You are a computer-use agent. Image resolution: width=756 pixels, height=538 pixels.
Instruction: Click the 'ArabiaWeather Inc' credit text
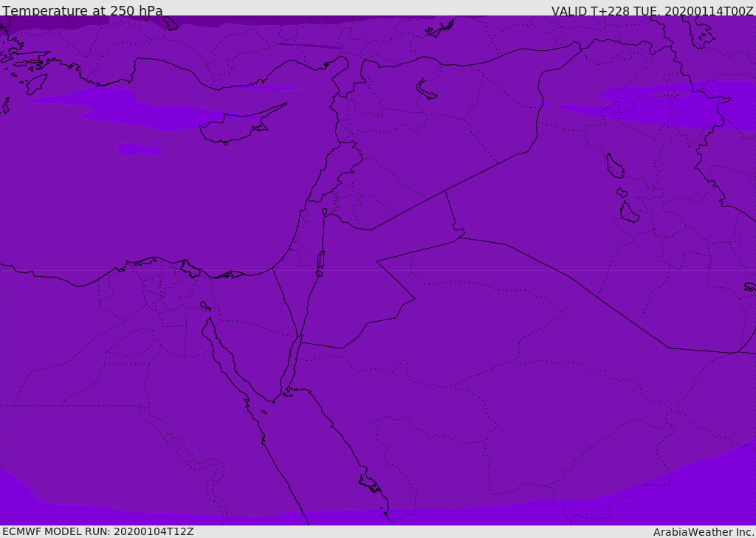point(704,532)
